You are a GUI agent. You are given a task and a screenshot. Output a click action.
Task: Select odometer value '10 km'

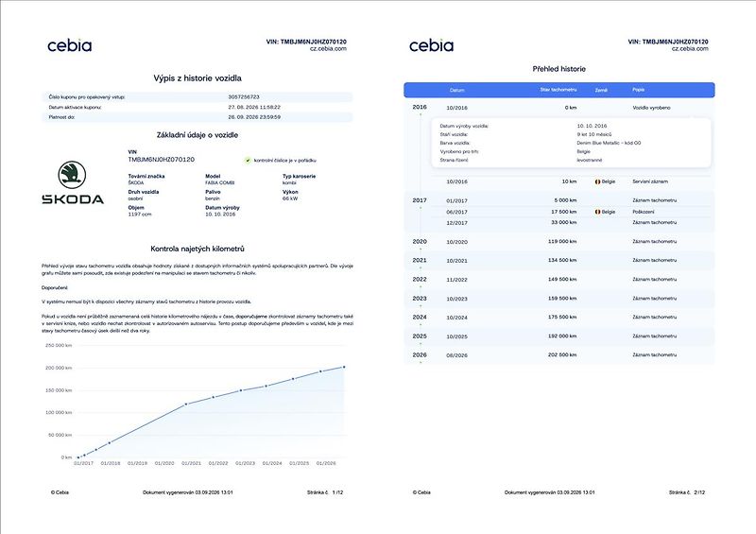569,181
